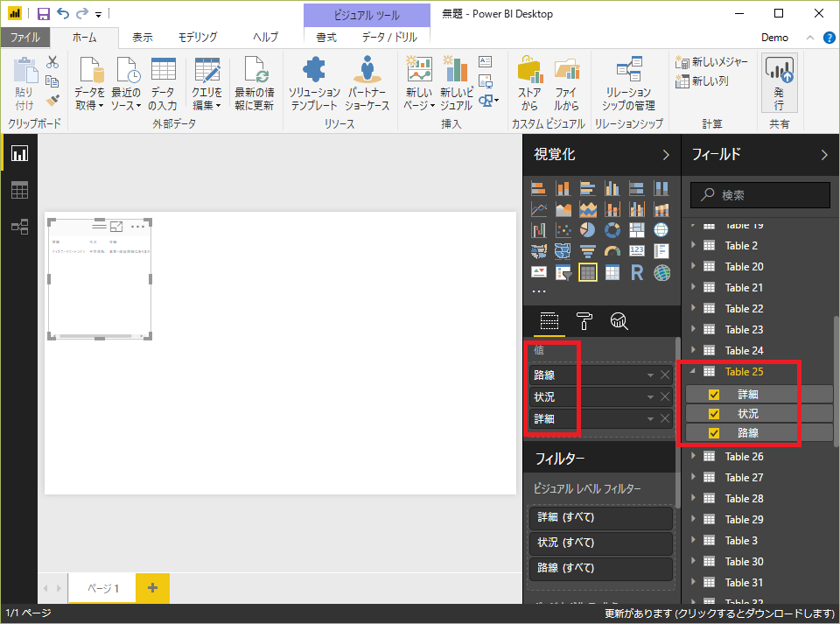840x624 pixels.
Task: Select the ページ 1 page tab
Action: (x=103, y=588)
